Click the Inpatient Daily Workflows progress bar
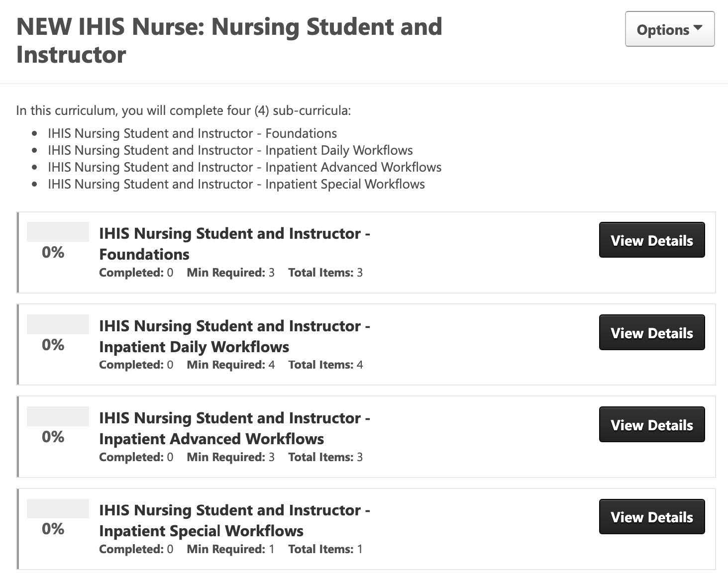728x581 pixels. click(x=58, y=324)
